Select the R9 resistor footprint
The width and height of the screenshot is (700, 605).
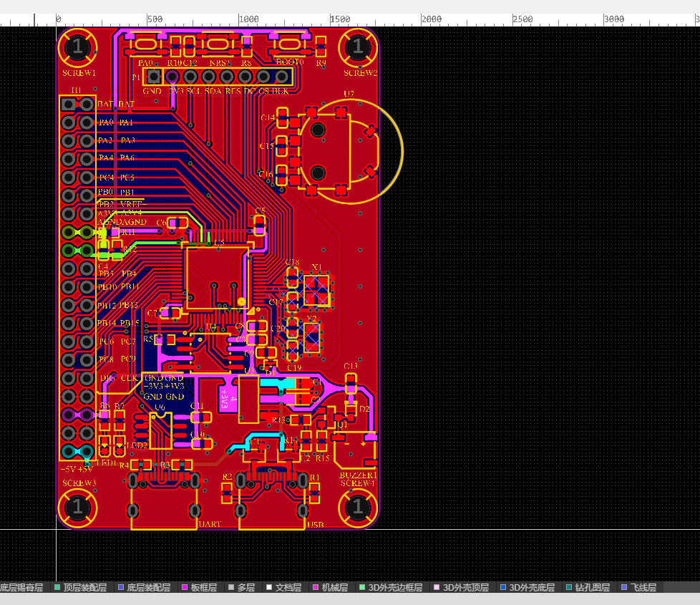(x=321, y=47)
